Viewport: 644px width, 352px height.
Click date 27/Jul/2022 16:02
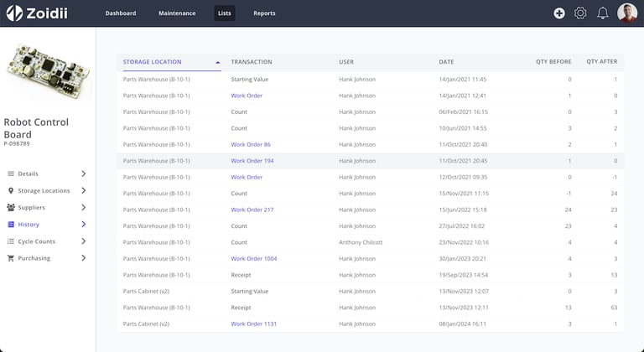pyautogui.click(x=462, y=226)
